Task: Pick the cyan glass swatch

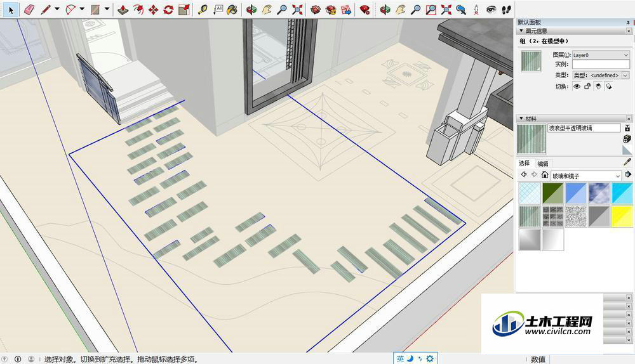Action: pos(622,193)
